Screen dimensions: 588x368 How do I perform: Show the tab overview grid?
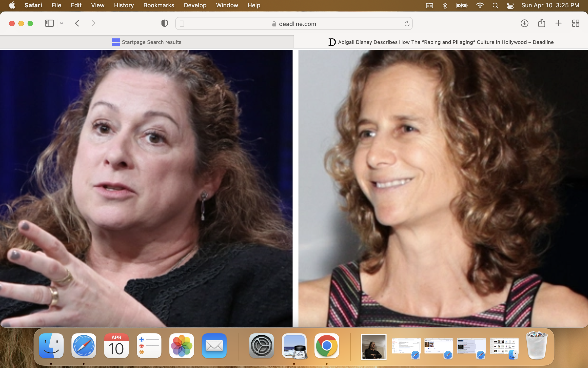(x=575, y=23)
